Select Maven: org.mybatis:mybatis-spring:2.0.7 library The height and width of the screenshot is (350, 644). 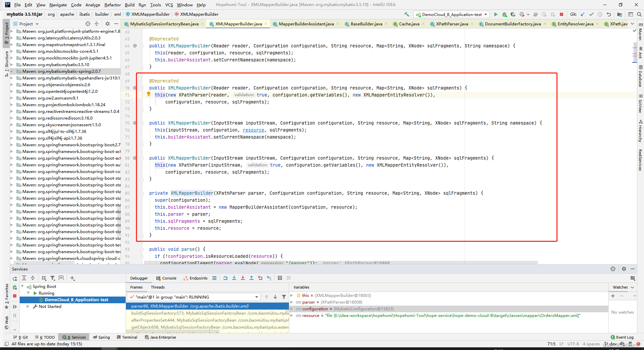pyautogui.click(x=65, y=71)
